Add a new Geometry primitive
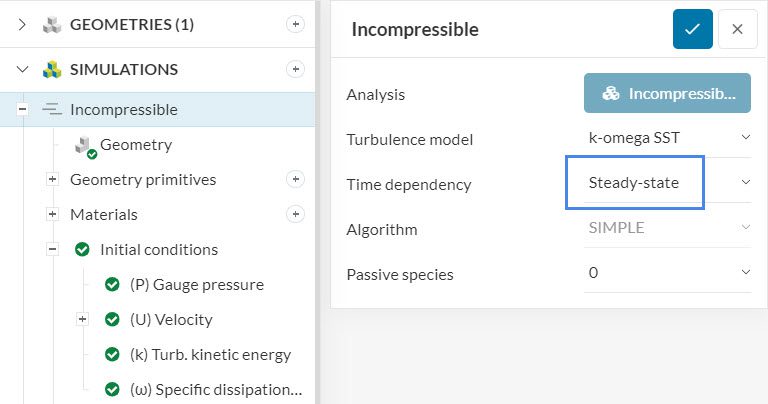Viewport: 768px width, 404px height. point(295,179)
